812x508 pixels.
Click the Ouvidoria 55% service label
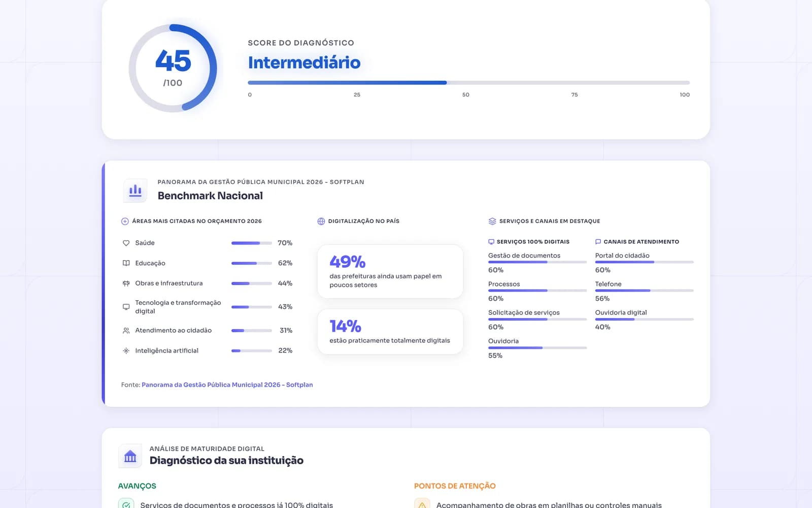tap(503, 341)
